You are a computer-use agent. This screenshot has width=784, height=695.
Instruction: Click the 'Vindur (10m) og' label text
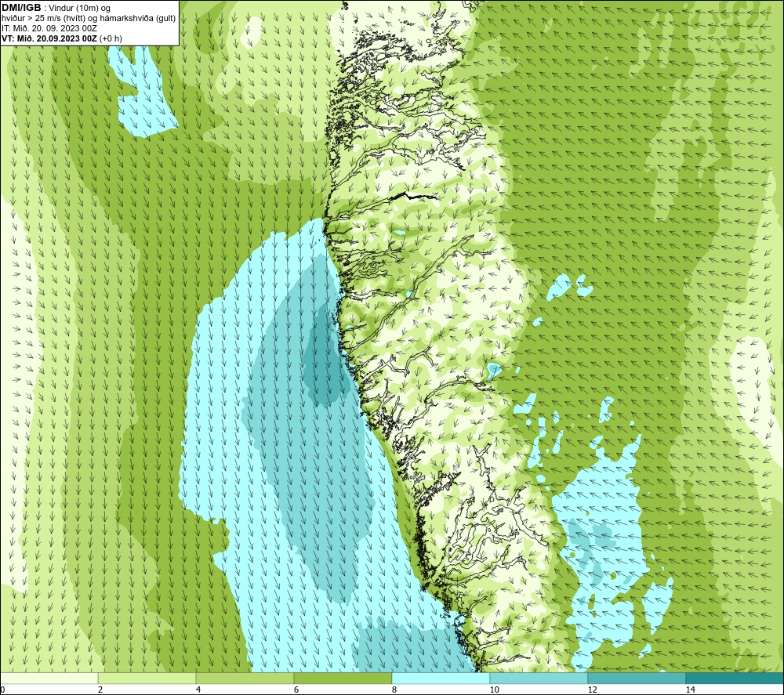(x=81, y=9)
